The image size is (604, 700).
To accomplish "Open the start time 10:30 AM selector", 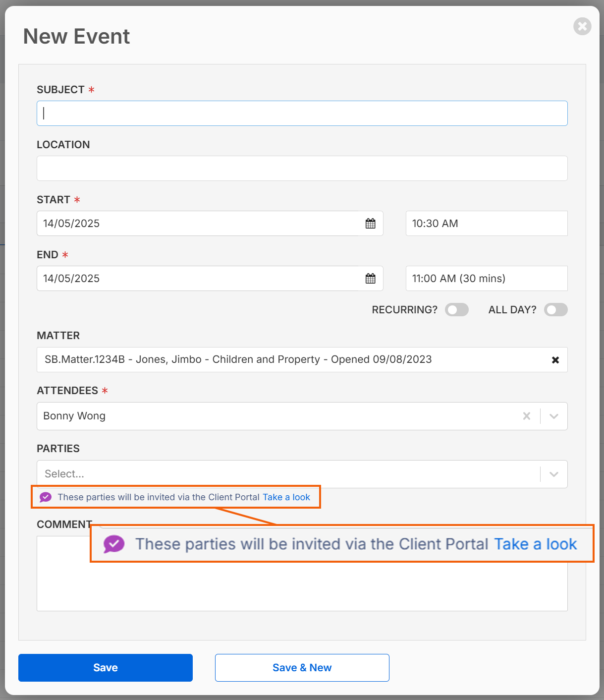I will 487,224.
